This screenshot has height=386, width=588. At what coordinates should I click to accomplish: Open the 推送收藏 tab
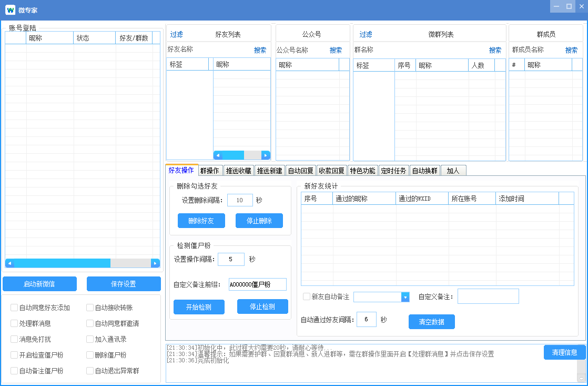(238, 171)
